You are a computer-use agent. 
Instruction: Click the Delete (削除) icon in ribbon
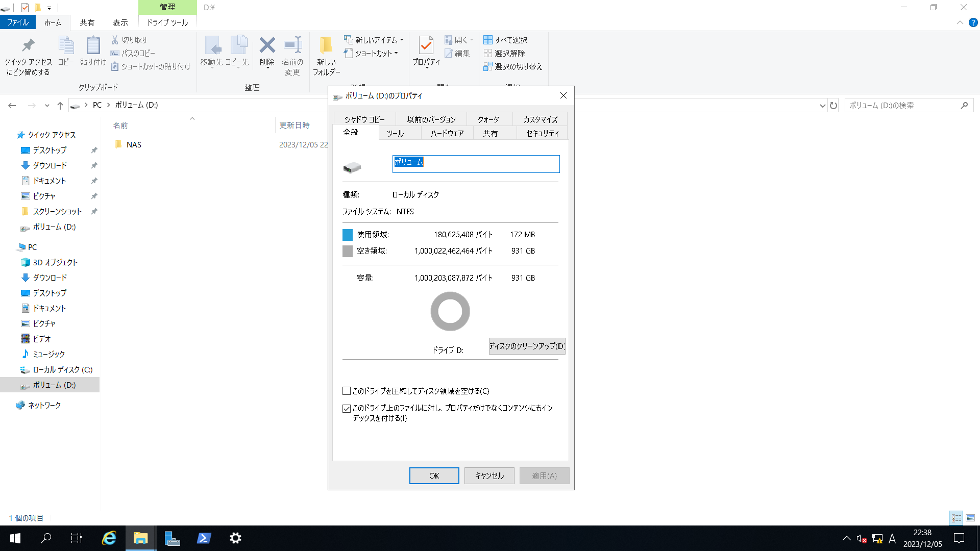pos(267,46)
